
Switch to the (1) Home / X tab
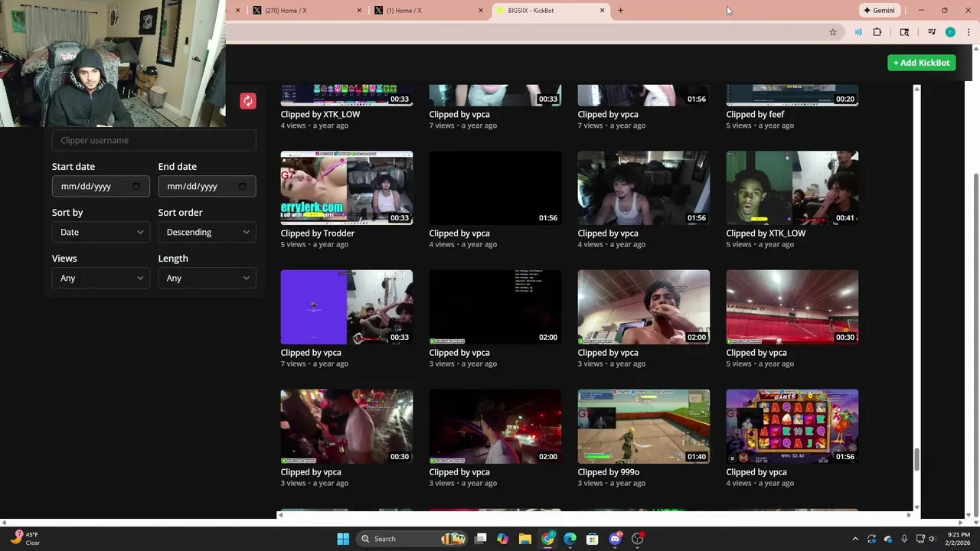click(427, 10)
